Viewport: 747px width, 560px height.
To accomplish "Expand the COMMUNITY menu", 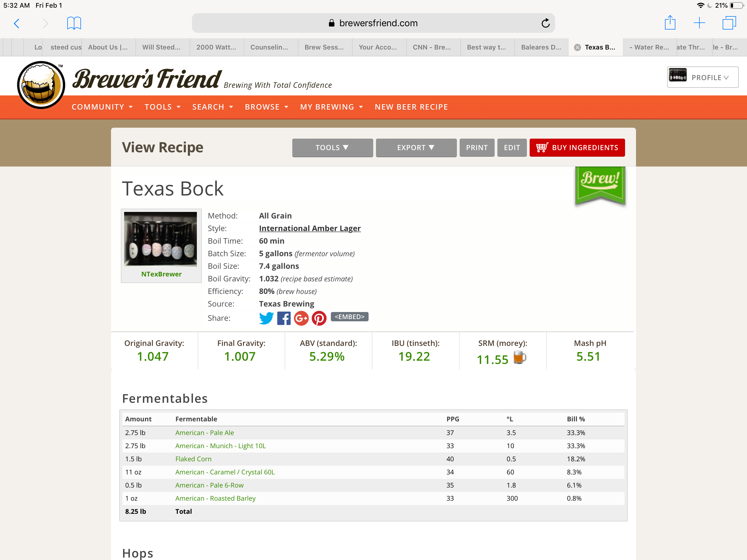I will click(x=102, y=107).
